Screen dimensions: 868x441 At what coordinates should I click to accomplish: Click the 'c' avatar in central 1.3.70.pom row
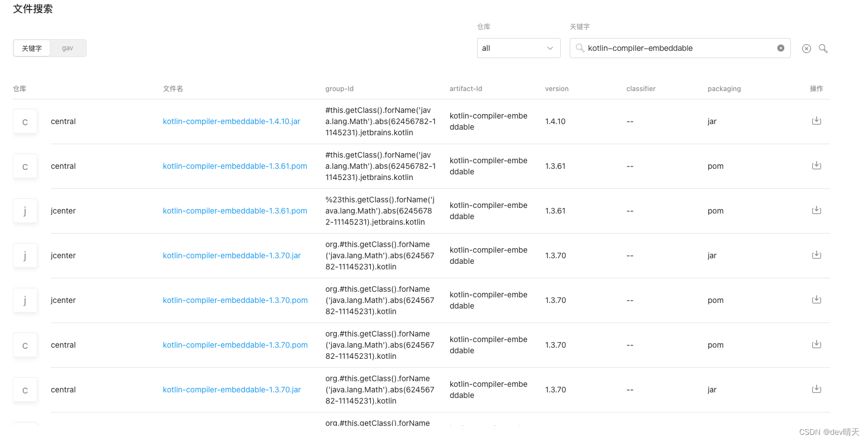pyautogui.click(x=25, y=345)
